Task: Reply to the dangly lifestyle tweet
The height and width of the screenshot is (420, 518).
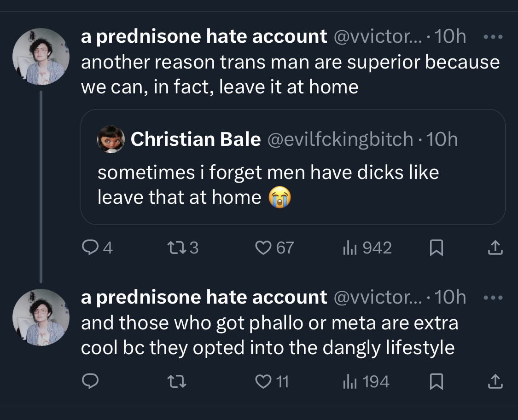Action: tap(90, 381)
